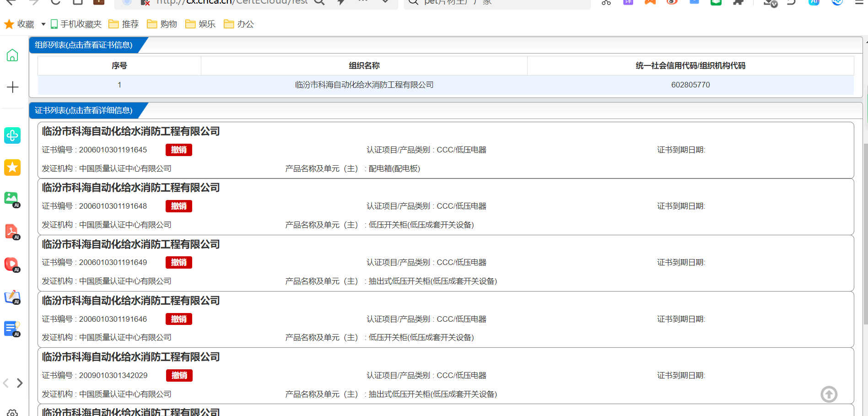Click the back-to-top circular arrow button

click(829, 394)
